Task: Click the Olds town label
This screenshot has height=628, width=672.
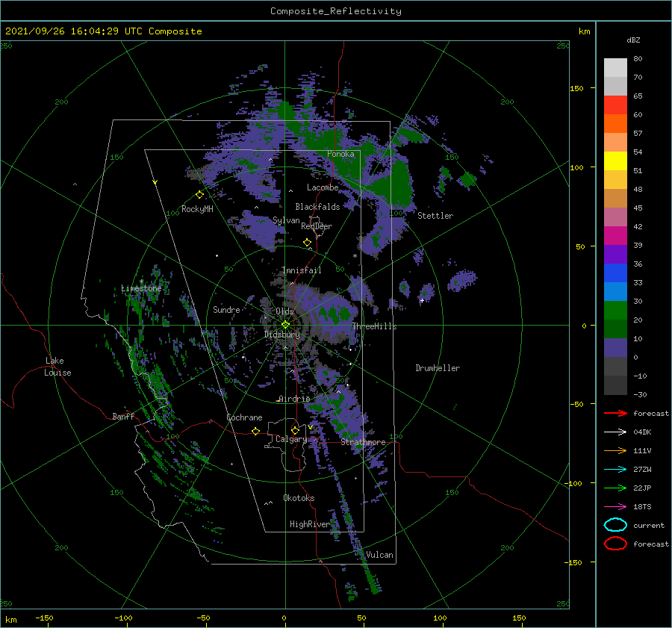Action: [284, 311]
